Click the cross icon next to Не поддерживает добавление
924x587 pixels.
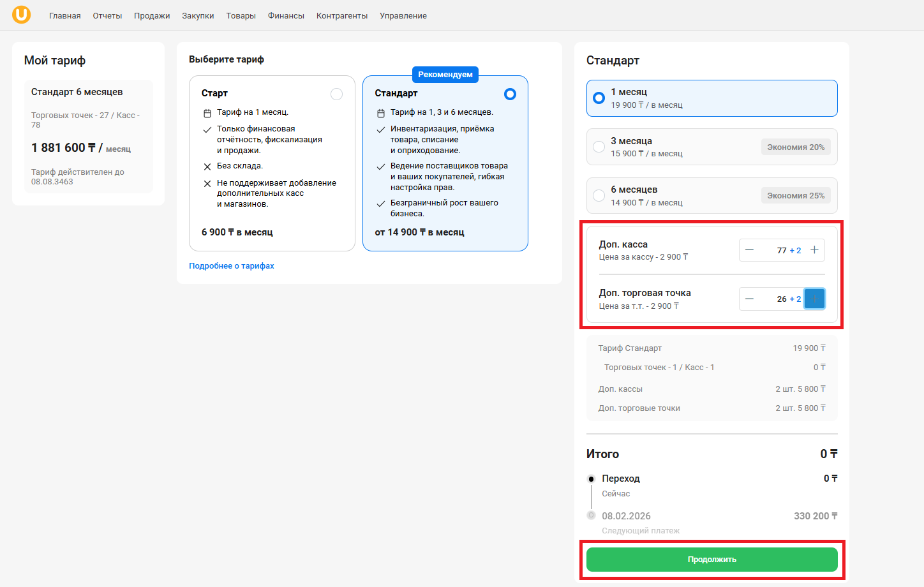(207, 184)
